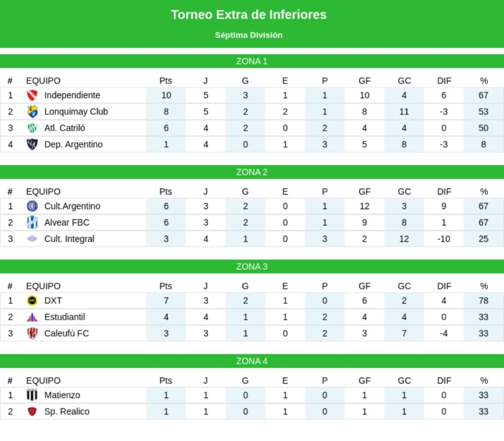Screen dimensions: 504x441
Task: Select the ZONA 3 section header
Action: pyautogui.click(x=252, y=267)
